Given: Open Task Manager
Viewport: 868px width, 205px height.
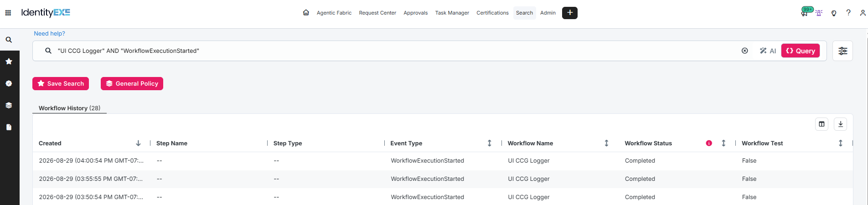Looking at the screenshot, I should (452, 13).
